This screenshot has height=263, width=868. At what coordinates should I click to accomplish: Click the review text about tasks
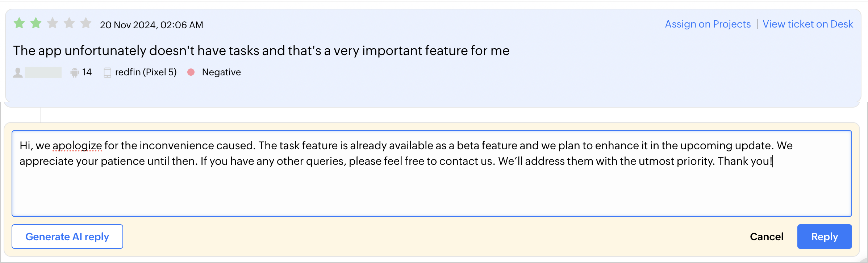point(261,51)
